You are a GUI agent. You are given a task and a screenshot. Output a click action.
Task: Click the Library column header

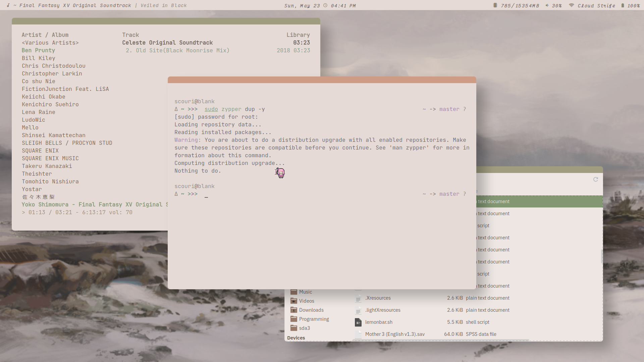click(298, 35)
